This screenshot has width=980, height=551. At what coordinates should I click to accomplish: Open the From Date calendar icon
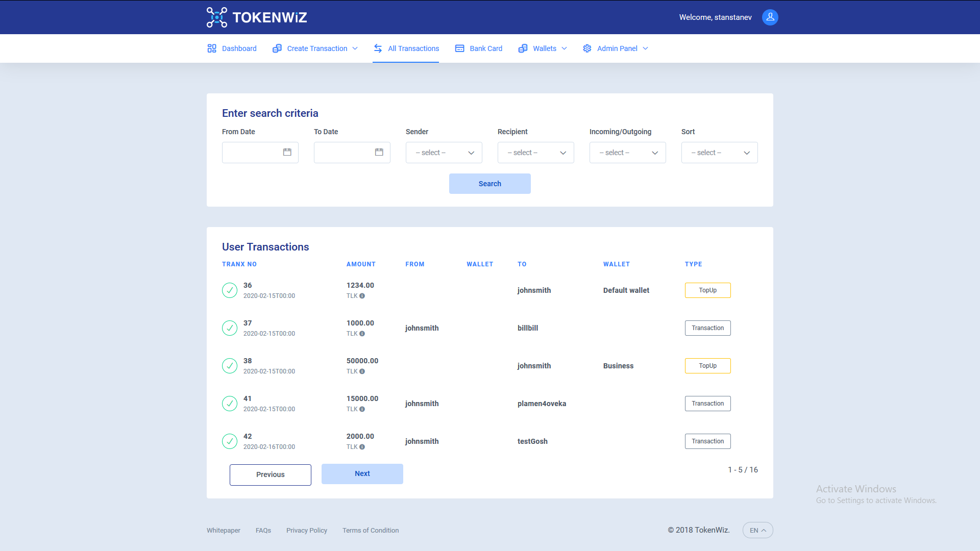[x=287, y=152]
